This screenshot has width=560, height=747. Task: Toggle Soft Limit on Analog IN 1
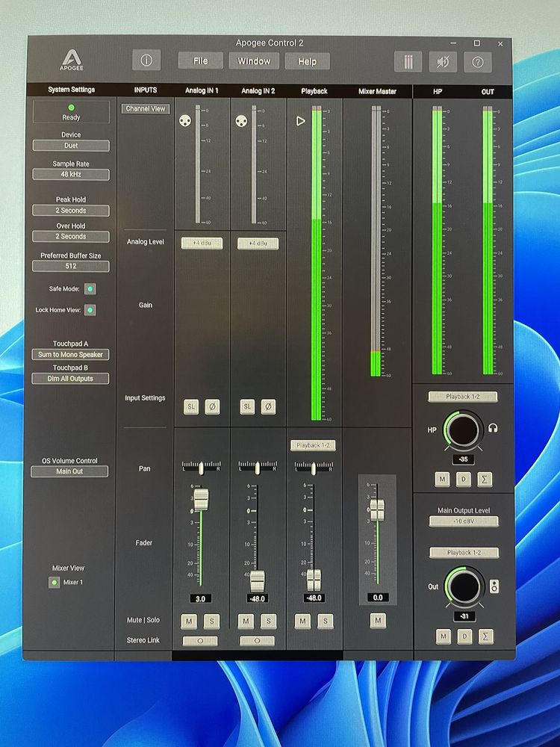click(x=191, y=406)
